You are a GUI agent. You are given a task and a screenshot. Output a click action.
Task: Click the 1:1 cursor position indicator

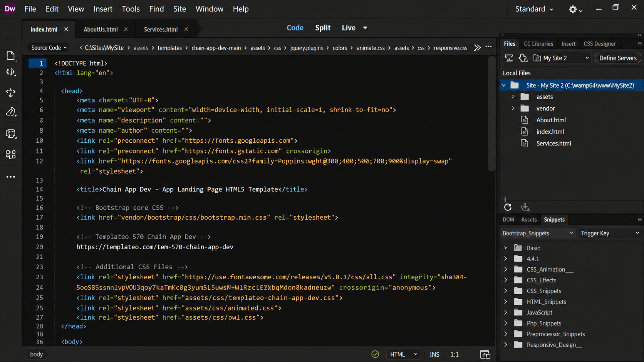tap(454, 354)
